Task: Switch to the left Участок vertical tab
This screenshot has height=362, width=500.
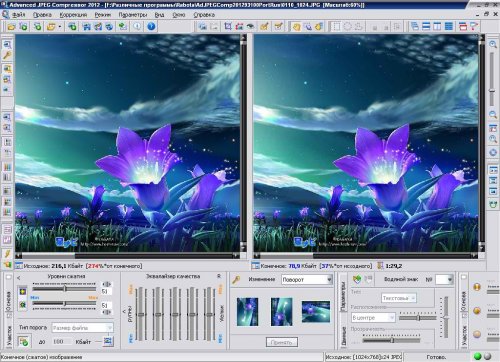Action: click(9, 335)
